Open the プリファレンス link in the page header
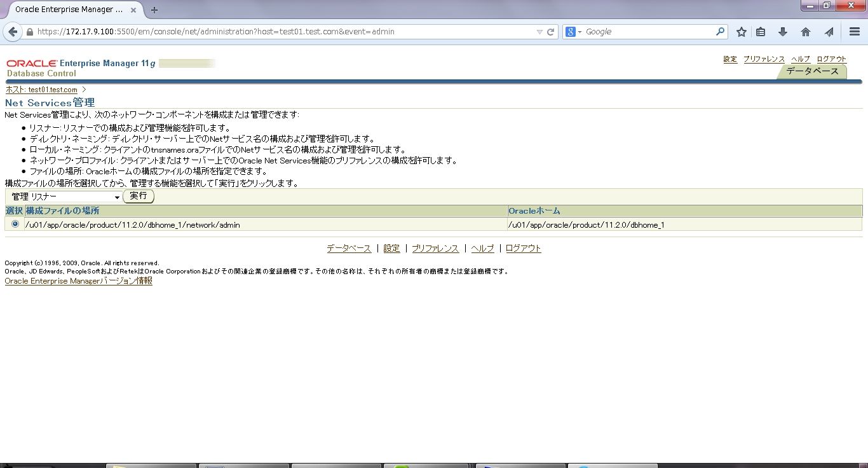The width and height of the screenshot is (868, 468). pyautogui.click(x=764, y=59)
